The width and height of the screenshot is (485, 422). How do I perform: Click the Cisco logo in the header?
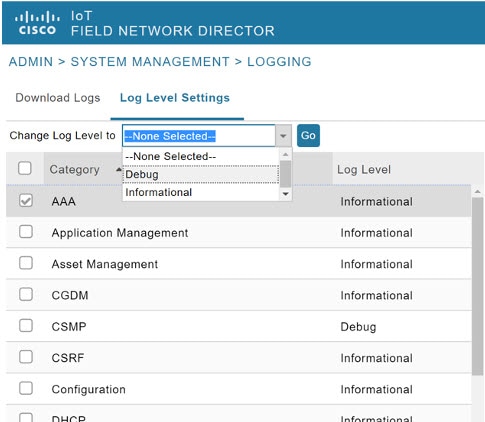point(37,23)
